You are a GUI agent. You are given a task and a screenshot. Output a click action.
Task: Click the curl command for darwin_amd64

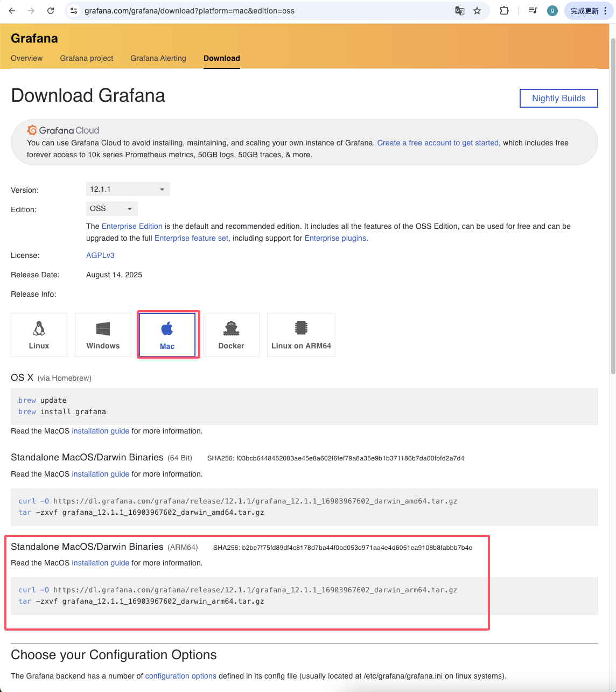click(x=237, y=501)
